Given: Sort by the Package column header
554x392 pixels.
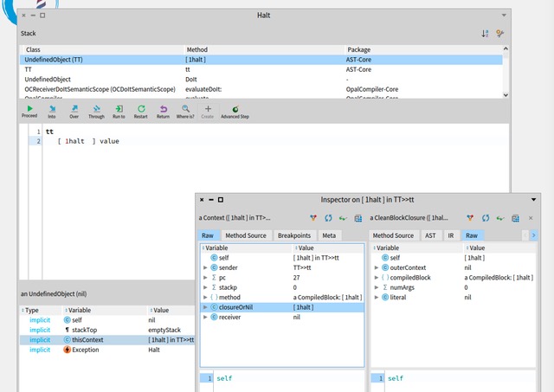Looking at the screenshot, I should [358, 50].
